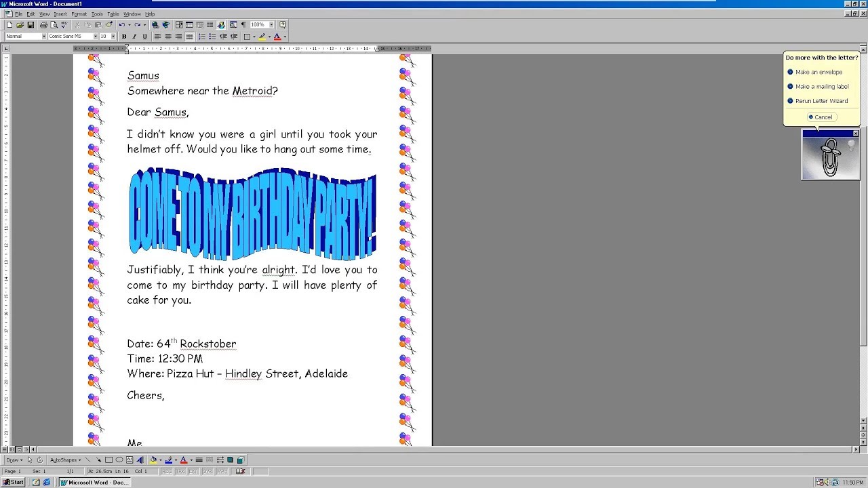This screenshot has width=868, height=488.
Task: Open the Format menu
Action: pyautogui.click(x=79, y=14)
